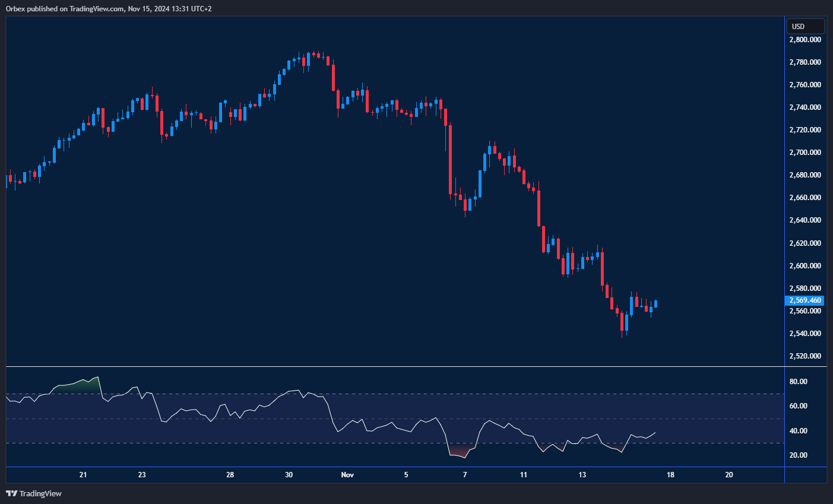The image size is (833, 504).
Task: Open the USD currency selector
Action: 805,26
